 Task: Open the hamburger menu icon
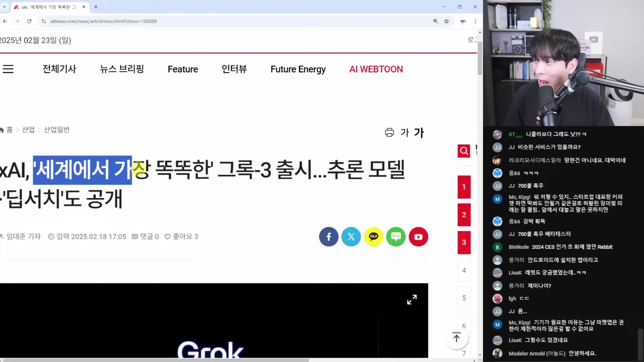pos(8,69)
